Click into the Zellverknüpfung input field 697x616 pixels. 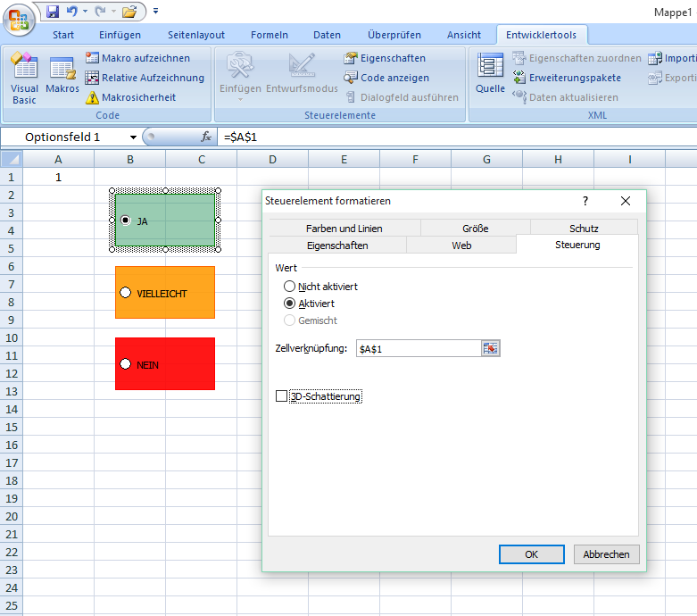coord(417,349)
